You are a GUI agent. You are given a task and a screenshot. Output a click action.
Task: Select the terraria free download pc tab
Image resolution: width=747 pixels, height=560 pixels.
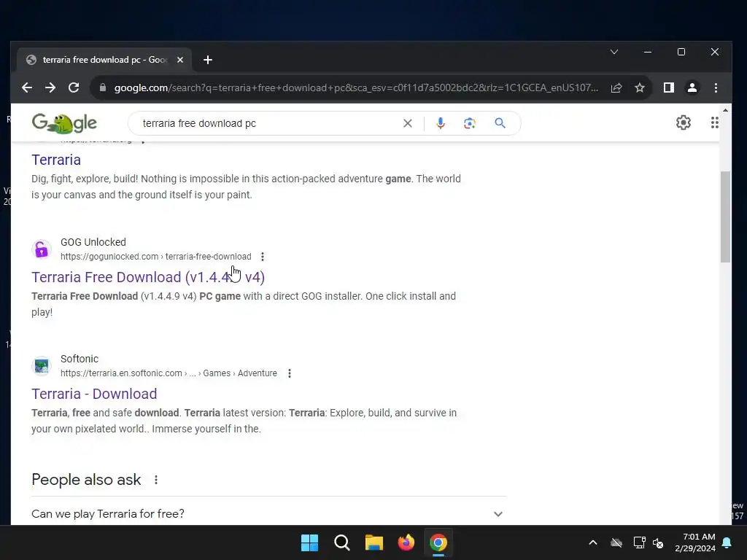[104, 60]
